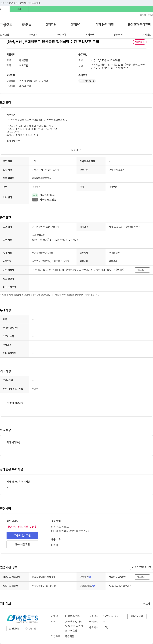Expand 더보기 under 직무내용
Screen dimensions: 153x644
(x=76, y=150)
